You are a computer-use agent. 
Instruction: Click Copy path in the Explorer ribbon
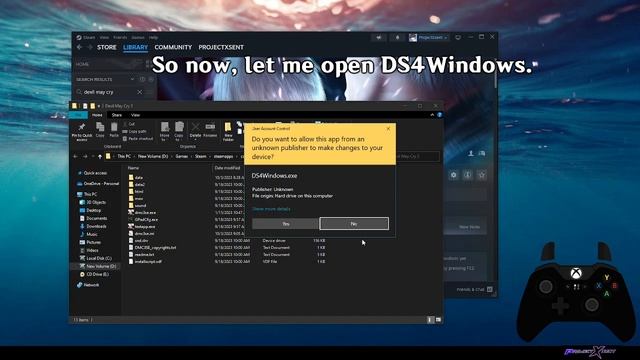pos(135,131)
